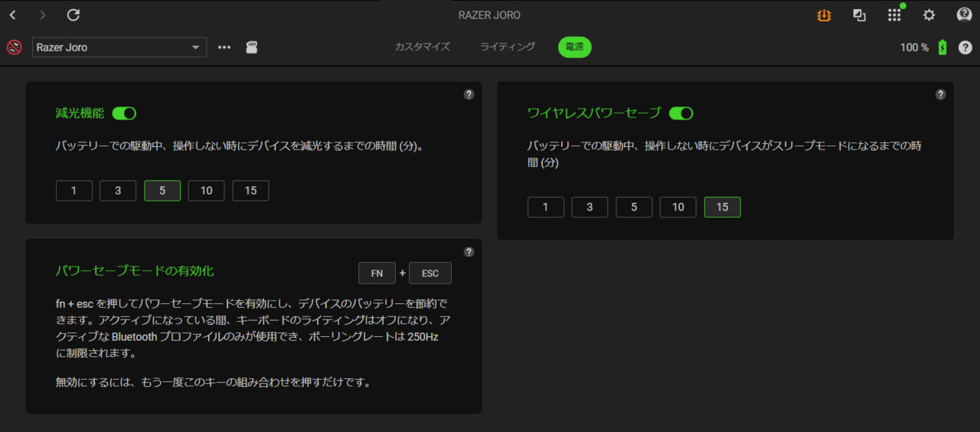This screenshot has width=980, height=432.
Task: Click the パワーセーブモードの有効化 heading
Action: coord(135,270)
